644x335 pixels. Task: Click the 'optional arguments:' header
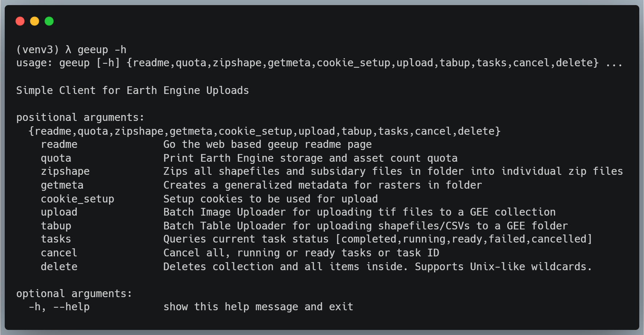pos(74,294)
